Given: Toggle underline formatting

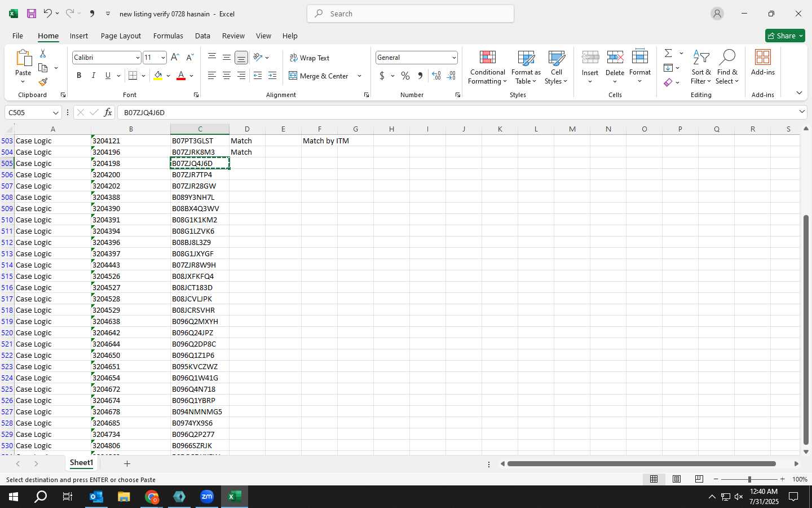Looking at the screenshot, I should tap(108, 76).
